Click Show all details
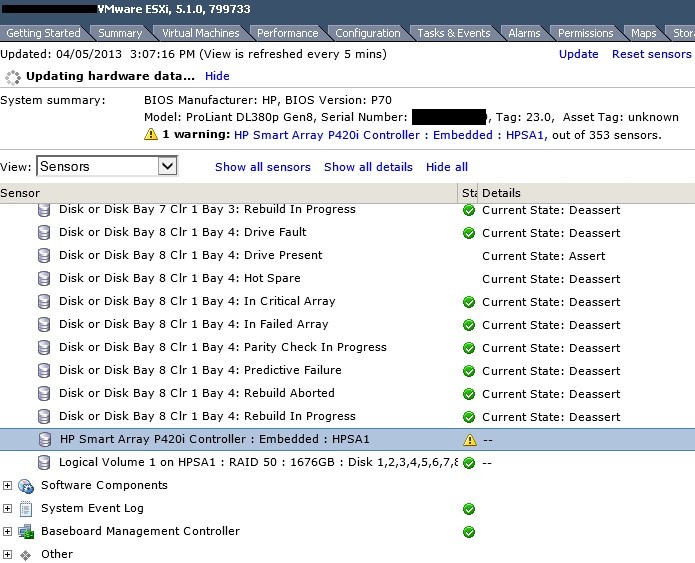This screenshot has width=695, height=563. pyautogui.click(x=368, y=167)
